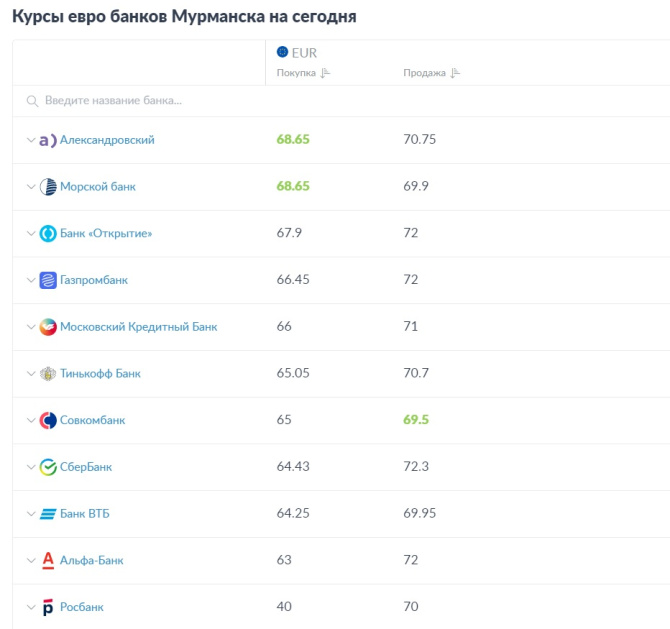This screenshot has height=629, width=670.
Task: Expand the Банк ВТБ row chevron
Action: pos(30,514)
